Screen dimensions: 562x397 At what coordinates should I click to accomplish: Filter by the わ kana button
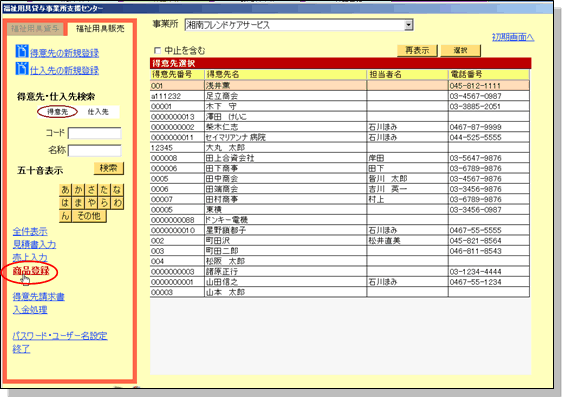117,203
